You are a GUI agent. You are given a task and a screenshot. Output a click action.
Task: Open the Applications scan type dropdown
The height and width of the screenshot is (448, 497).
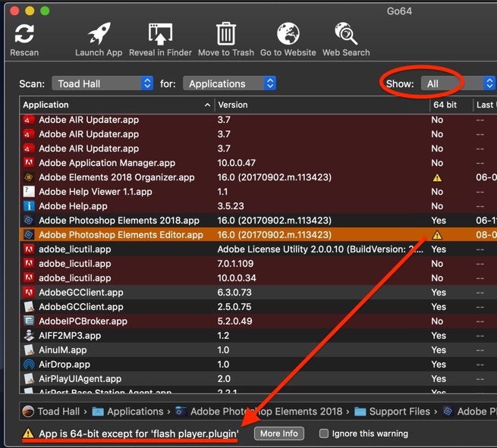(229, 83)
